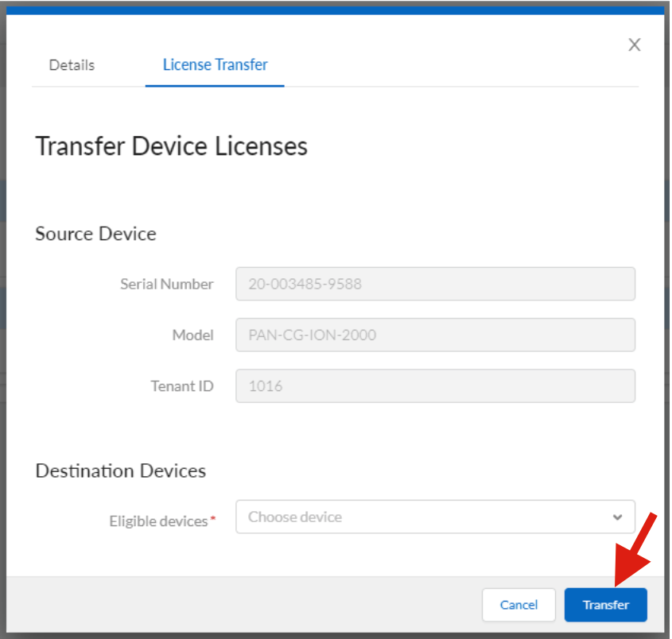Switch to the Details tab
The height and width of the screenshot is (639, 672).
coord(72,65)
